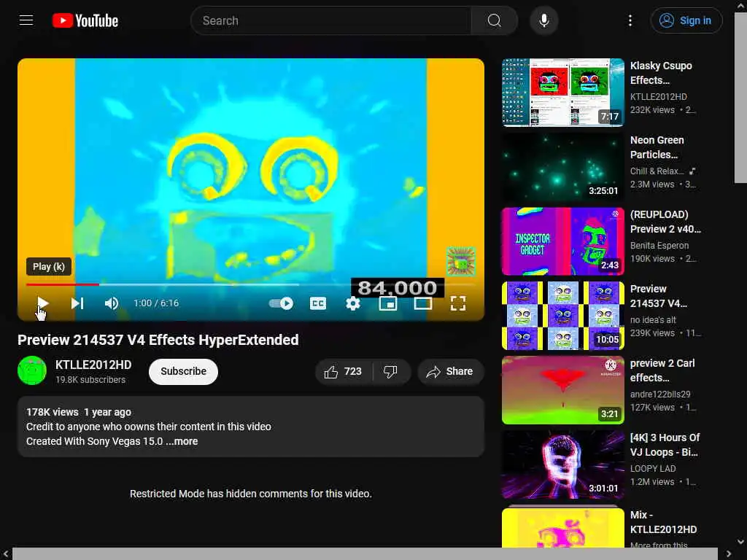Viewport: 747px width, 560px height.
Task: Click the search magnifier button
Action: click(x=494, y=20)
